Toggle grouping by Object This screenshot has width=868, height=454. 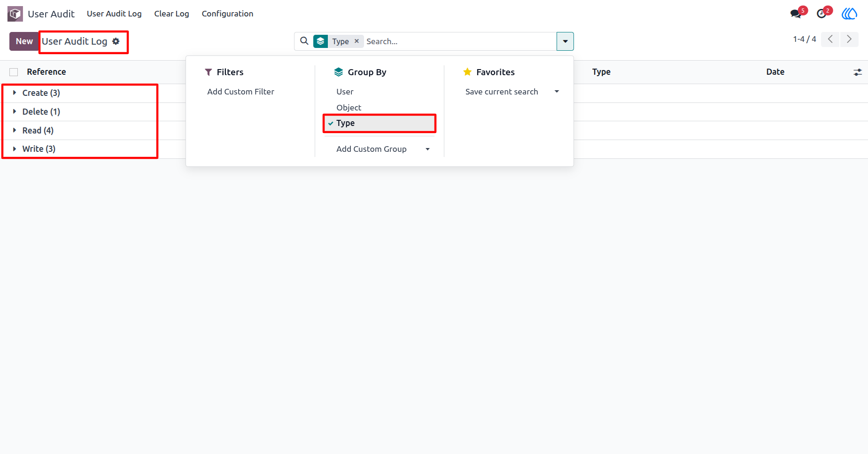pos(349,108)
